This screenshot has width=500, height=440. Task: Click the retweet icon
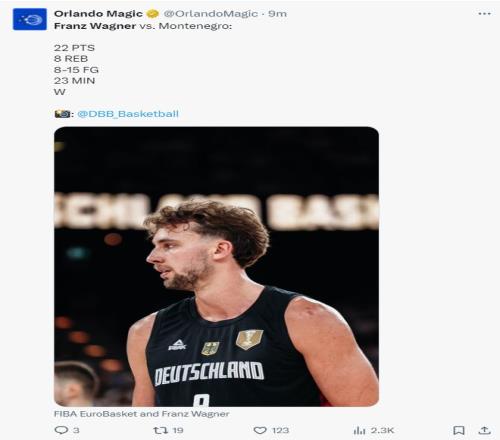160,430
